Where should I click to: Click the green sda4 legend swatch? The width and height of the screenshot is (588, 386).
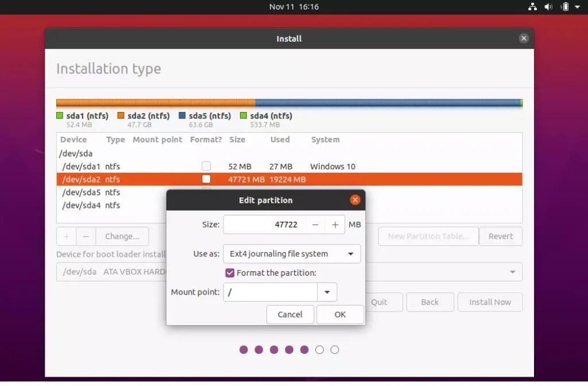coord(243,115)
